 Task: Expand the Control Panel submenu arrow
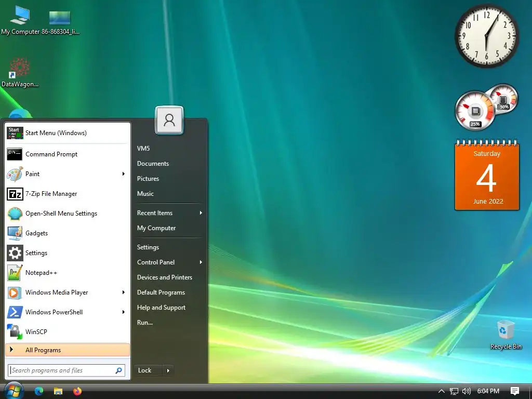201,262
